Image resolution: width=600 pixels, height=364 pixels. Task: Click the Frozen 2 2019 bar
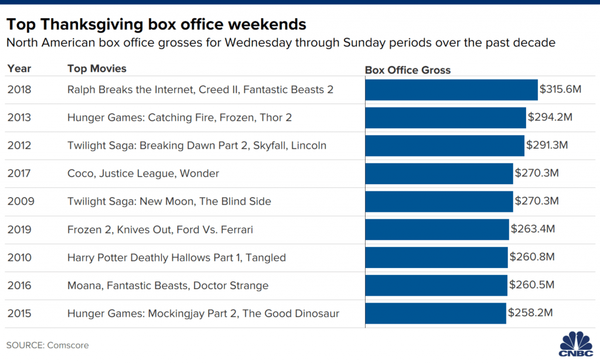click(x=437, y=229)
